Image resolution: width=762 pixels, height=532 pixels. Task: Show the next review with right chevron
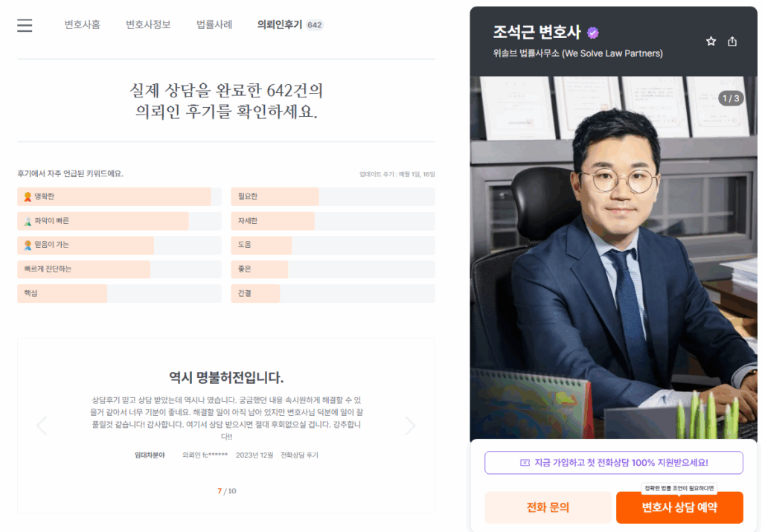(410, 426)
